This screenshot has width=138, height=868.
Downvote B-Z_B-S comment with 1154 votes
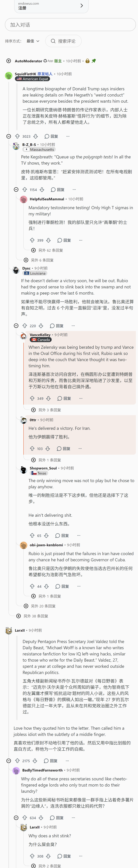pyautogui.click(x=42, y=190)
